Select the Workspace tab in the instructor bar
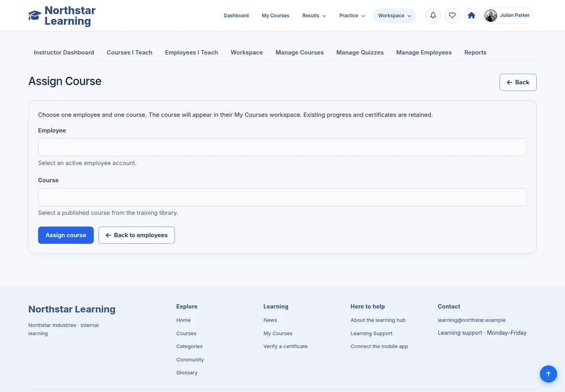Viewport: 565px width, 392px height. coord(247,53)
